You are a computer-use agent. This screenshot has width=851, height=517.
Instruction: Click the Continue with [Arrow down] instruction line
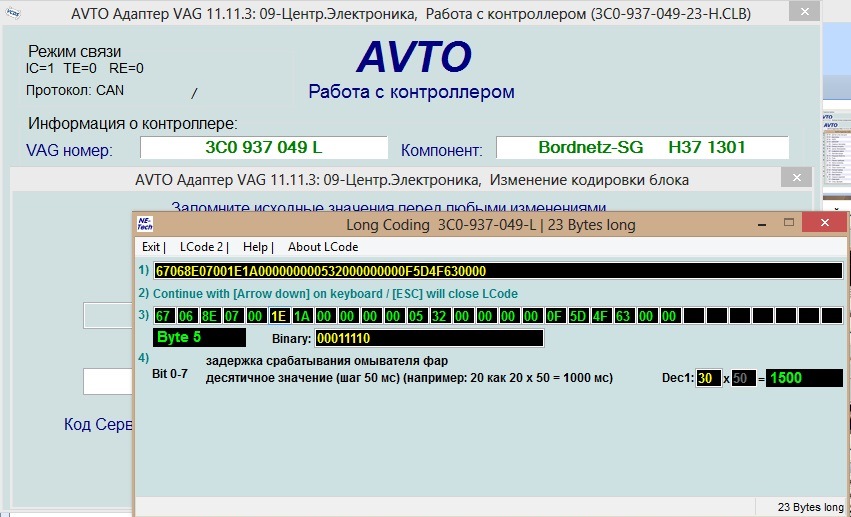pos(335,293)
